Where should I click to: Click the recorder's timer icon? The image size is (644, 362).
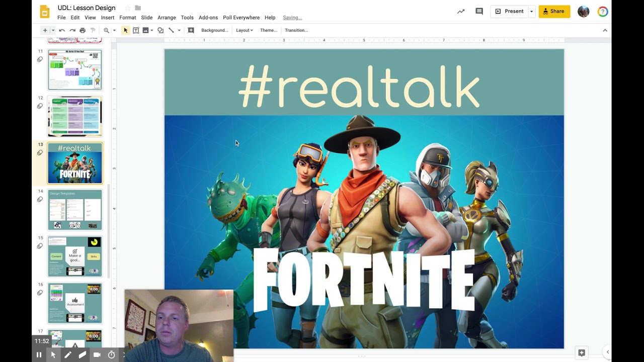[x=112, y=355]
